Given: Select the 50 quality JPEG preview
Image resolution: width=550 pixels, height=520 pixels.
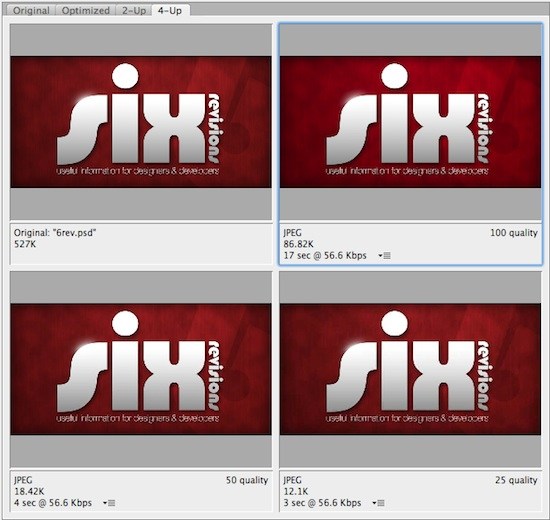Looking at the screenshot, I should 141,369.
